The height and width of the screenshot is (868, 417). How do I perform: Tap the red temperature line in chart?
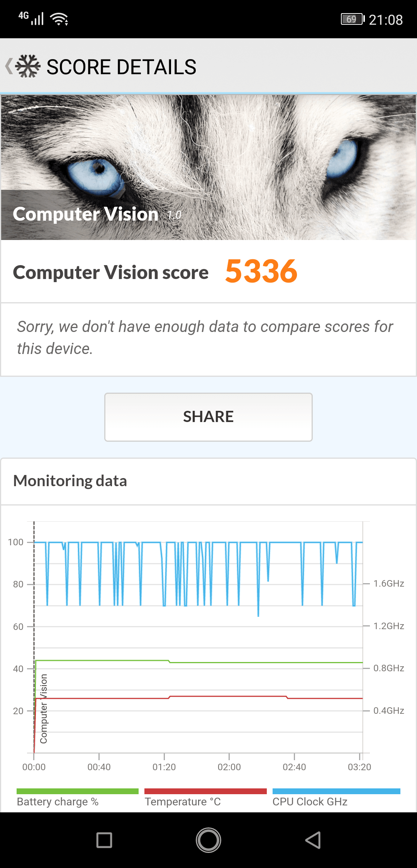(x=228, y=696)
